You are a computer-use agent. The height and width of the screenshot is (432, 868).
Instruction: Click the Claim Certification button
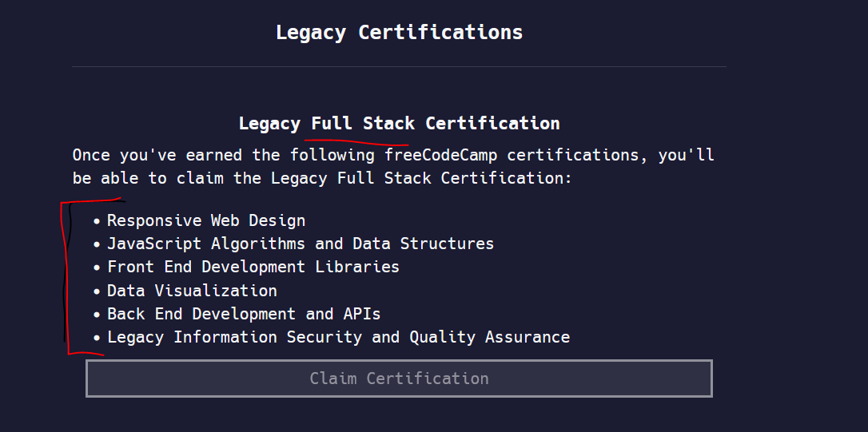[399, 378]
